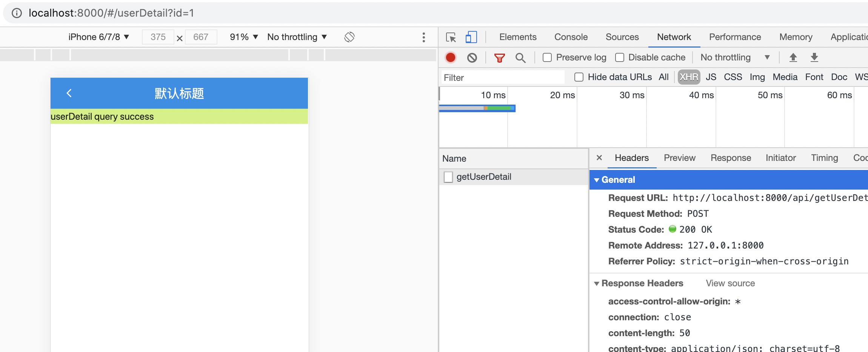
Task: Click Remote Address 127.0.0.1:8000 value
Action: point(725,245)
